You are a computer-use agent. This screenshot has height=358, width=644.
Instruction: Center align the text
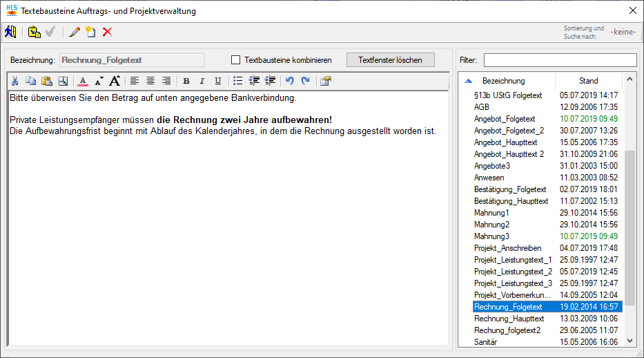click(x=150, y=81)
